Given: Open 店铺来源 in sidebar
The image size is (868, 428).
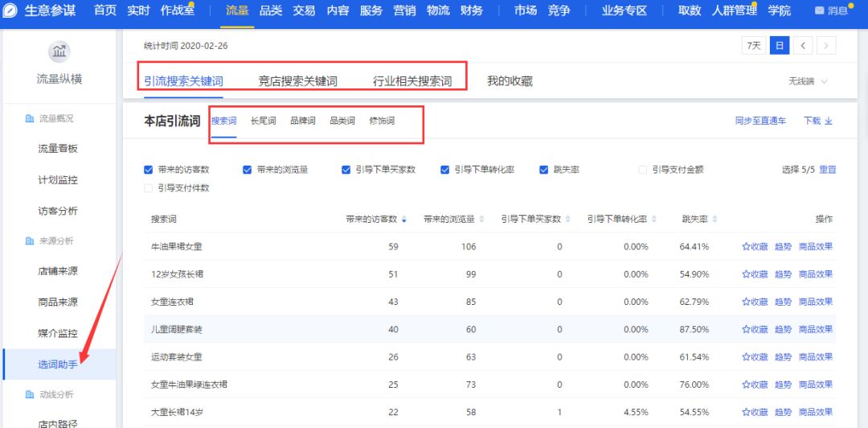Looking at the screenshot, I should 58,271.
